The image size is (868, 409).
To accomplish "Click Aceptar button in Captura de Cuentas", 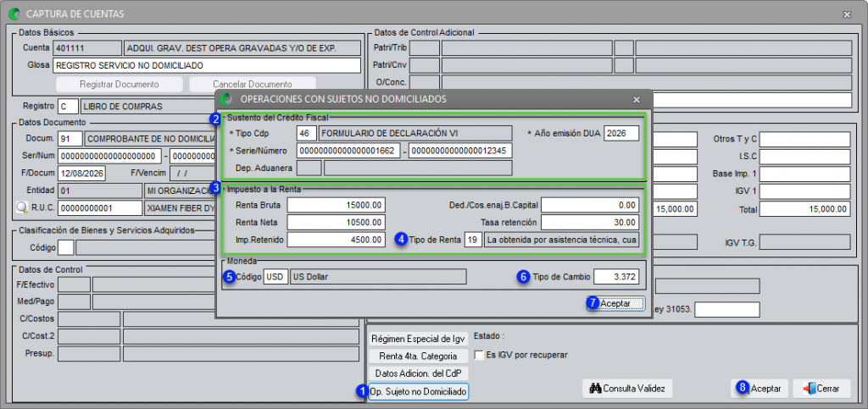I will (x=761, y=389).
